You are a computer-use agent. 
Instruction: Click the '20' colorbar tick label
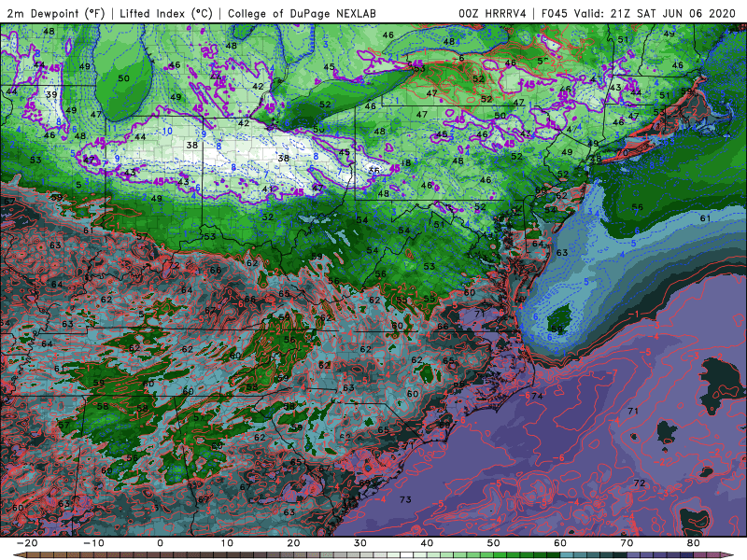(x=293, y=543)
